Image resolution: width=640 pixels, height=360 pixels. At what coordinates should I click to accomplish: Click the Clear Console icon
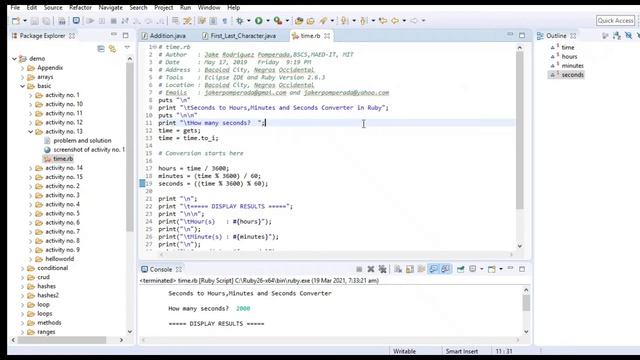[x=398, y=269]
